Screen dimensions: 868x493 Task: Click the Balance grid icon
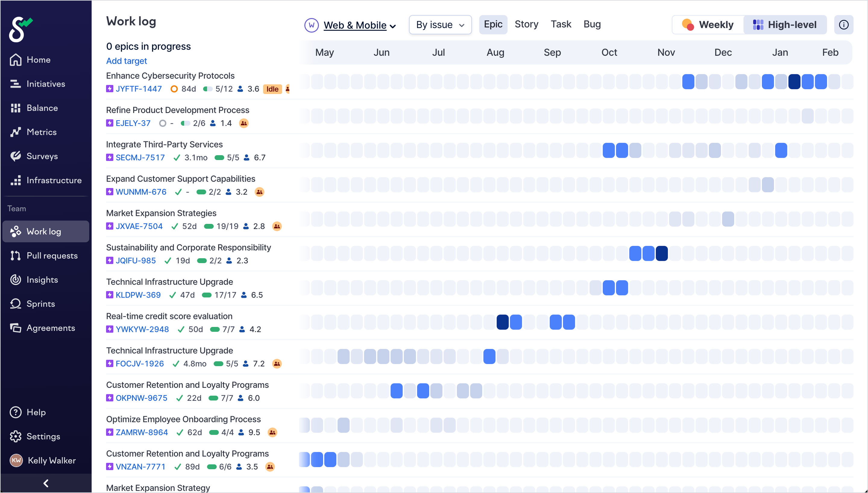tap(15, 108)
